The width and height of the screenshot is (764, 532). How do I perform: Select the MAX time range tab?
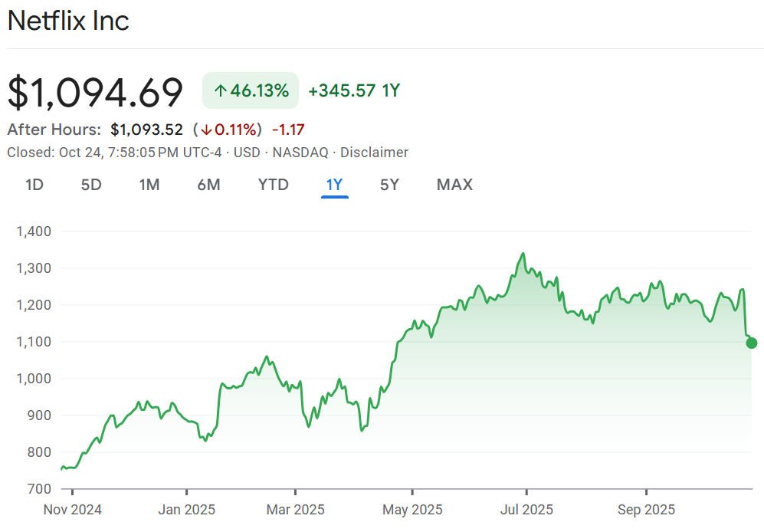(454, 185)
